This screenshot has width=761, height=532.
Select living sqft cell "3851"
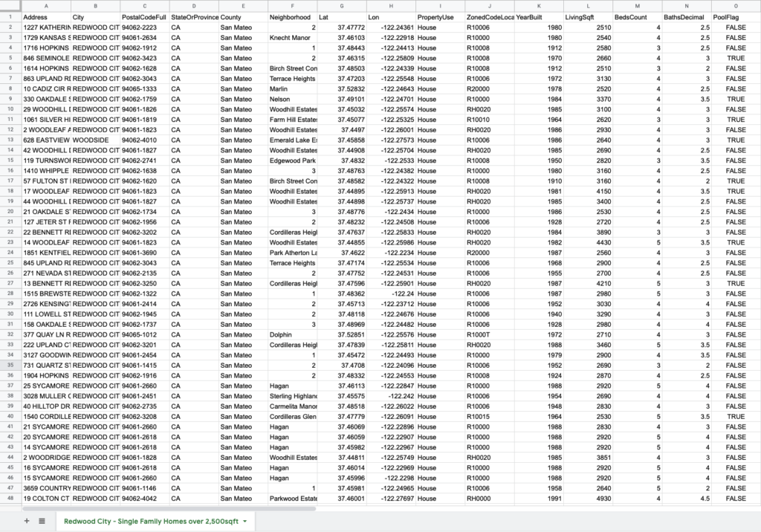(589, 457)
